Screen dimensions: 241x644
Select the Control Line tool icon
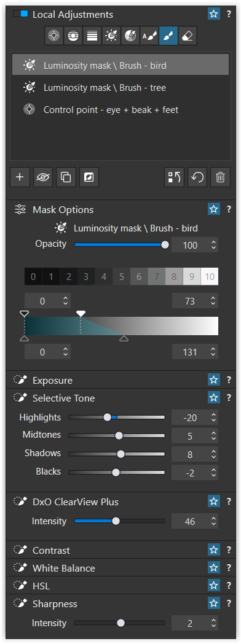(73, 36)
